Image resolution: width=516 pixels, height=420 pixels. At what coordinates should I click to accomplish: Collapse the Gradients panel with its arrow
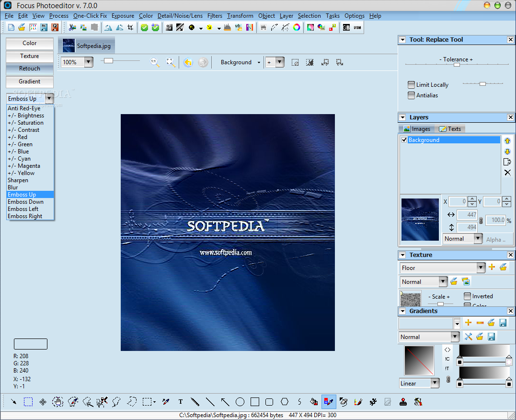point(402,311)
